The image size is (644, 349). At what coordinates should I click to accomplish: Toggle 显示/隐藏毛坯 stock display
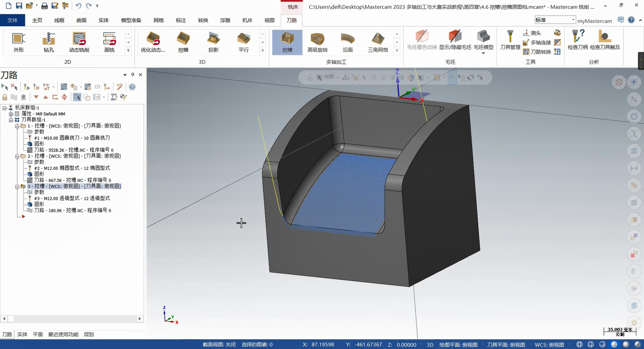click(455, 41)
